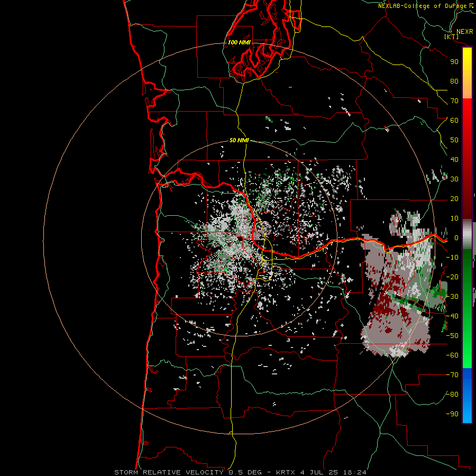Screen dimensions: 476x476
Task: Select the -30 value on the velocity scale
Action: 452,297
